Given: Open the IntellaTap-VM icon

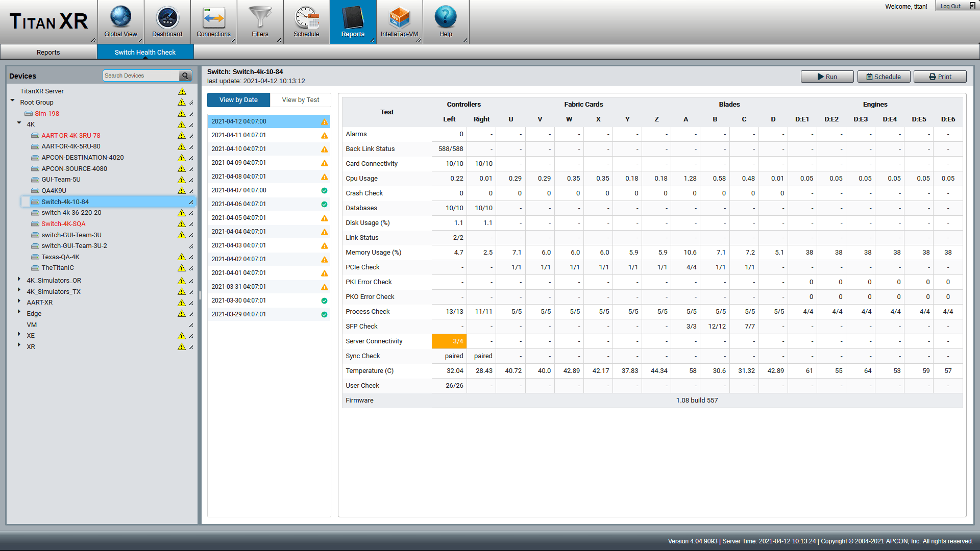Looking at the screenshot, I should [399, 19].
